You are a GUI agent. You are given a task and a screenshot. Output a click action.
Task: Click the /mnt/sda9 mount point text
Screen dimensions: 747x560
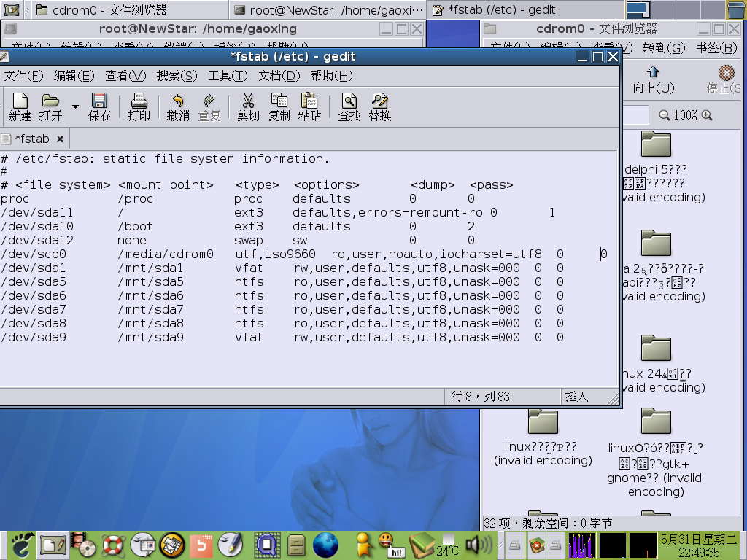click(x=150, y=338)
